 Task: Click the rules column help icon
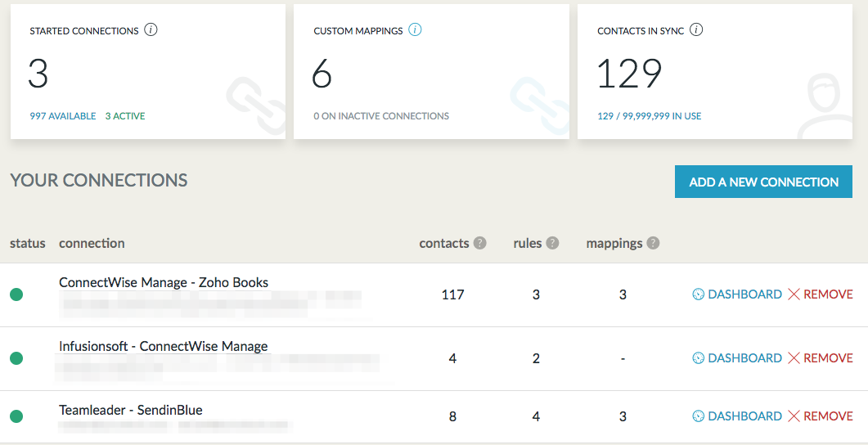552,243
